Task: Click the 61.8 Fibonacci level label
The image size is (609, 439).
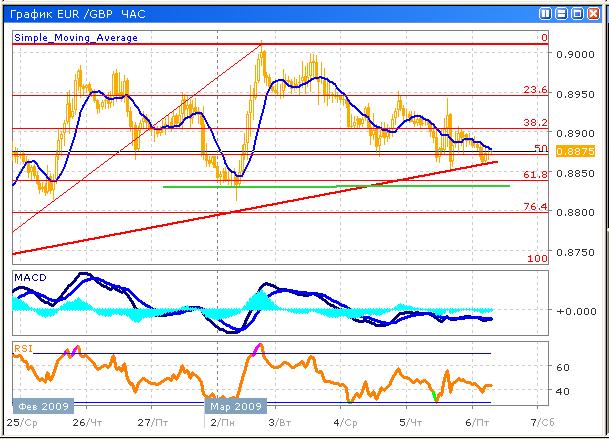Action: (x=536, y=174)
